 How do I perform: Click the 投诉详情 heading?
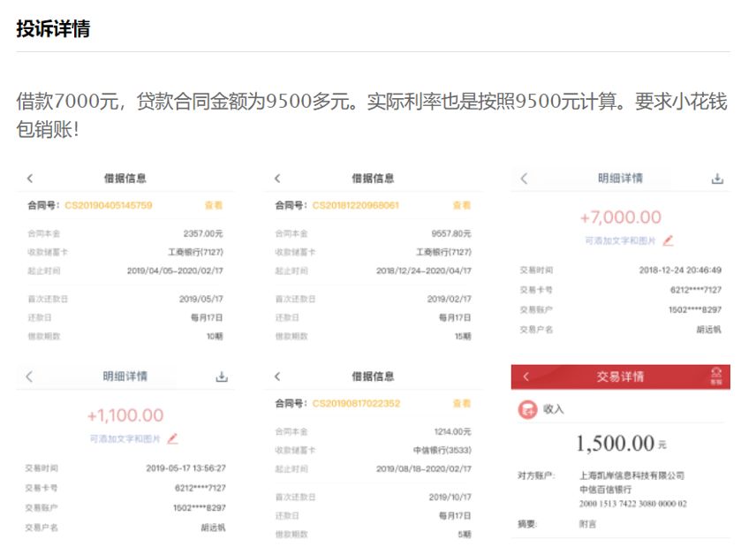pos(53,28)
